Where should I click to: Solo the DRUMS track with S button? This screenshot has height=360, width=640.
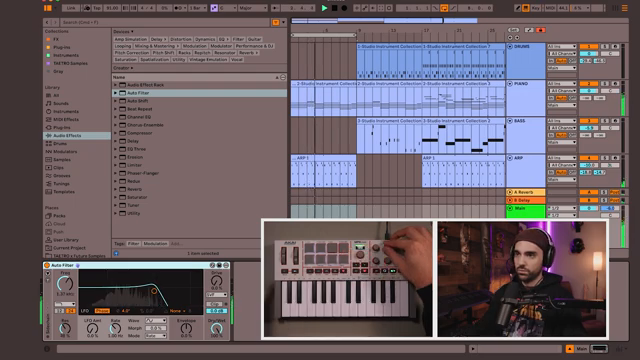[605, 47]
